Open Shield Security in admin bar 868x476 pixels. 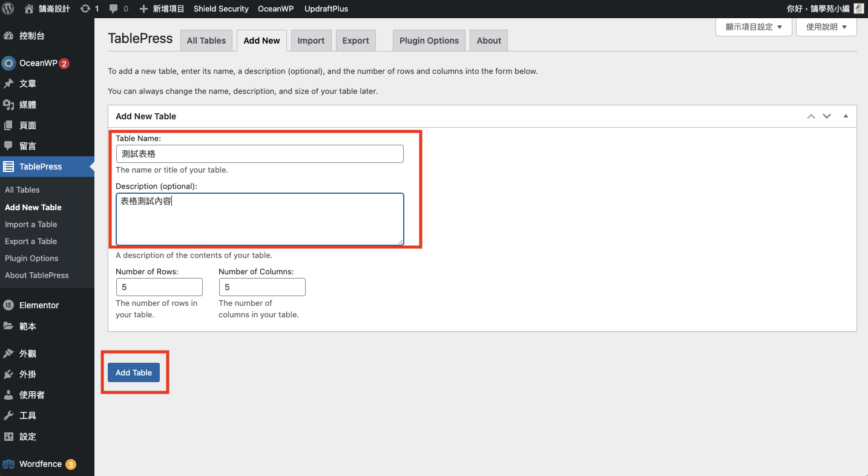tap(221, 9)
